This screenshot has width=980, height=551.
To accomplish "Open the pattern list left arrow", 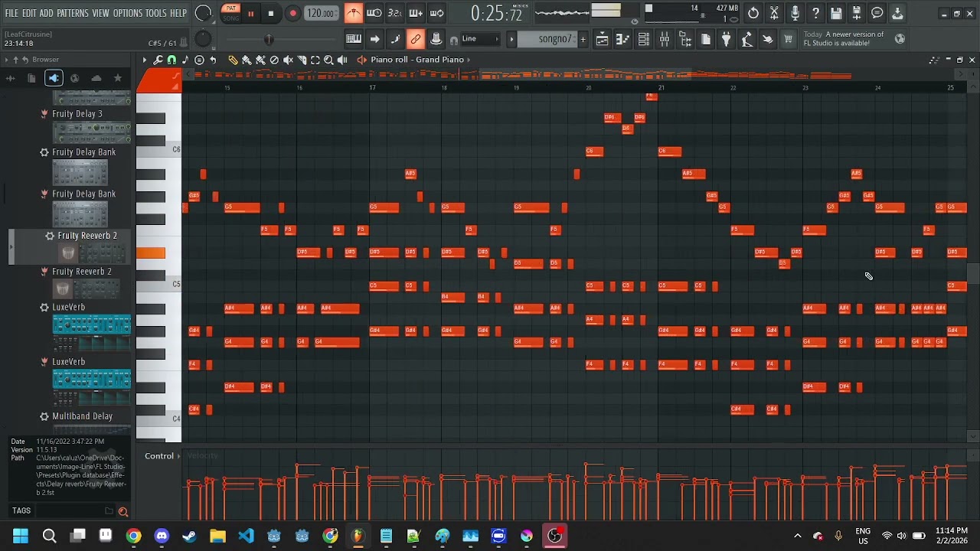I will pyautogui.click(x=511, y=39).
